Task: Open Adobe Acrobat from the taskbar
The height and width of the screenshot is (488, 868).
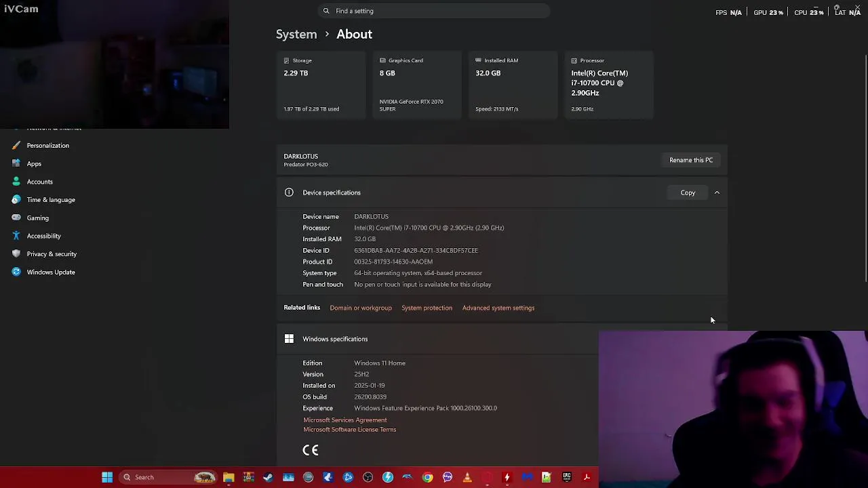Action: coord(587,477)
